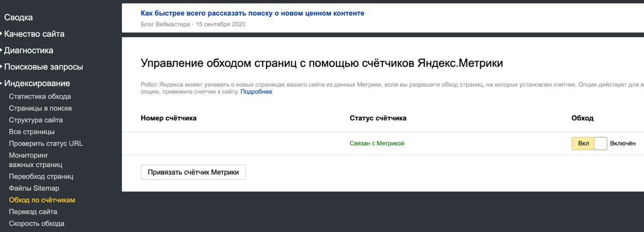Navigate to Все страницы
644x232 pixels.
(x=32, y=132)
